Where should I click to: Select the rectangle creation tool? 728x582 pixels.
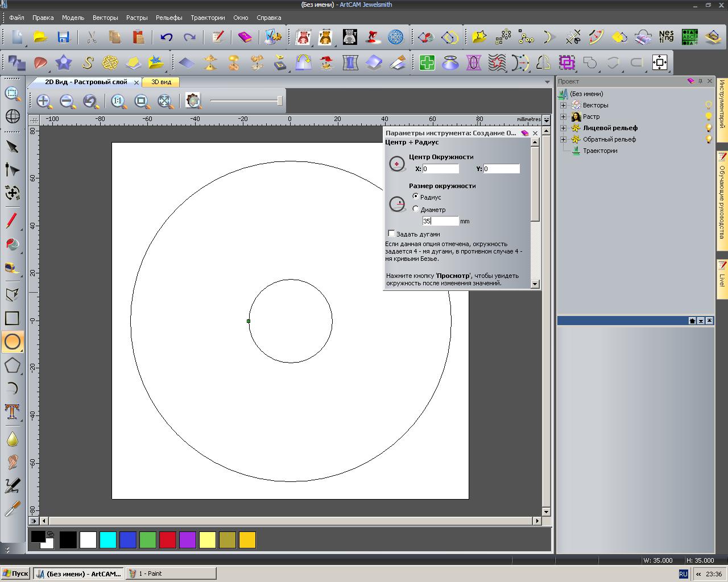[13, 318]
